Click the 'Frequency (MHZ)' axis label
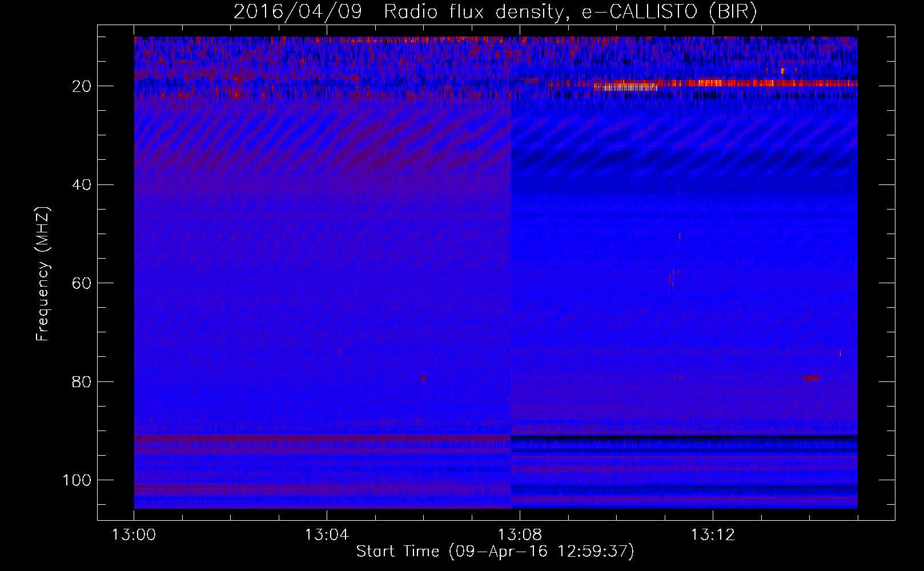This screenshot has height=571, width=924. click(x=43, y=274)
